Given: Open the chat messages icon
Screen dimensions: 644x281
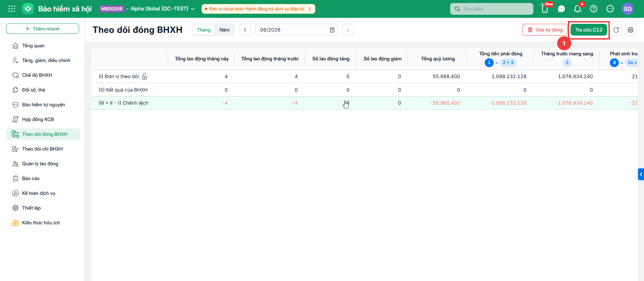Looking at the screenshot, I should [561, 9].
